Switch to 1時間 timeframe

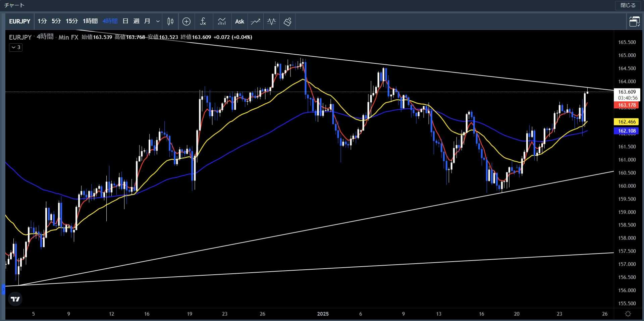point(90,21)
